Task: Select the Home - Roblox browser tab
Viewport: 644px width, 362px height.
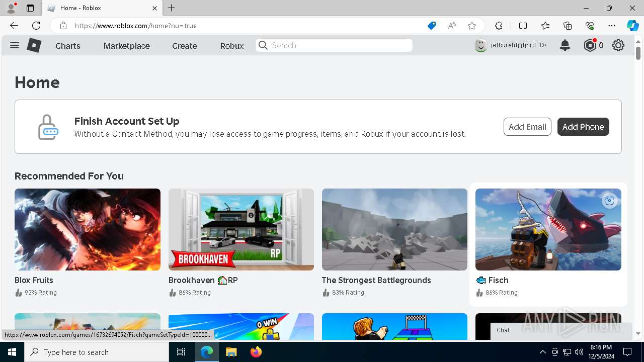Action: [102, 8]
